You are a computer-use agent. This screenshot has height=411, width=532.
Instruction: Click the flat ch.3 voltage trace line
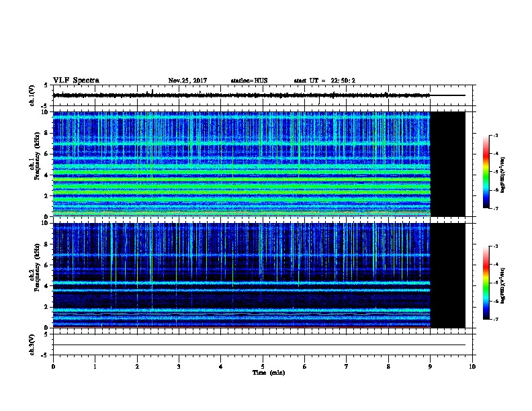point(259,345)
